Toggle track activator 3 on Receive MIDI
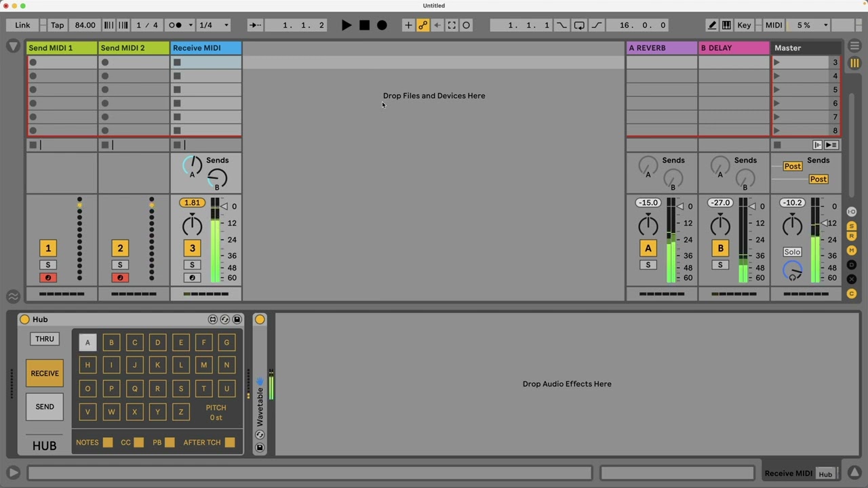Screen dimensions: 868x488 [192, 248]
